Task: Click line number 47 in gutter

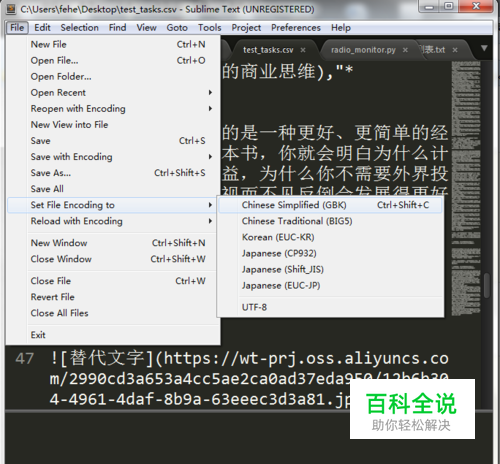Action: [x=24, y=359]
